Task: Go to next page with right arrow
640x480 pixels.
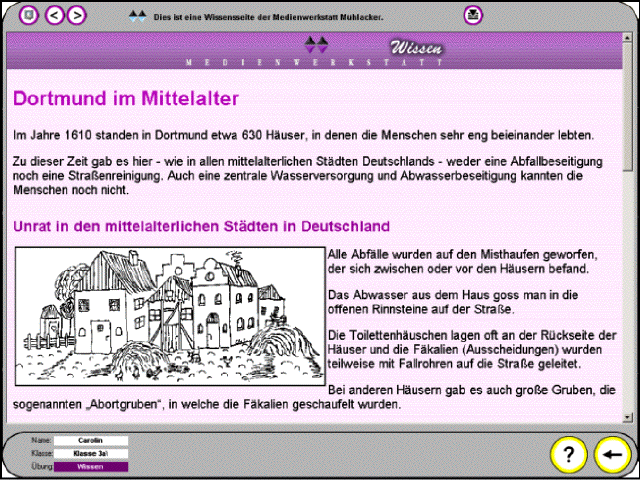Action: click(x=76, y=15)
